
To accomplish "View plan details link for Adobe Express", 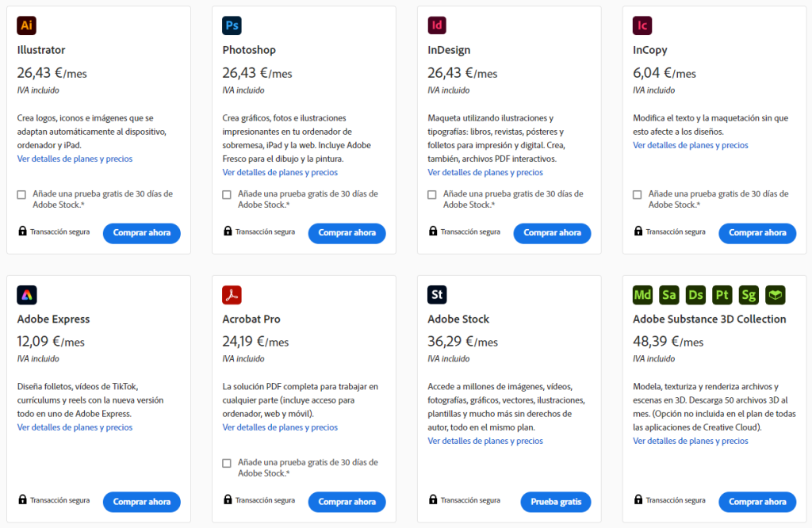I will 75,427.
